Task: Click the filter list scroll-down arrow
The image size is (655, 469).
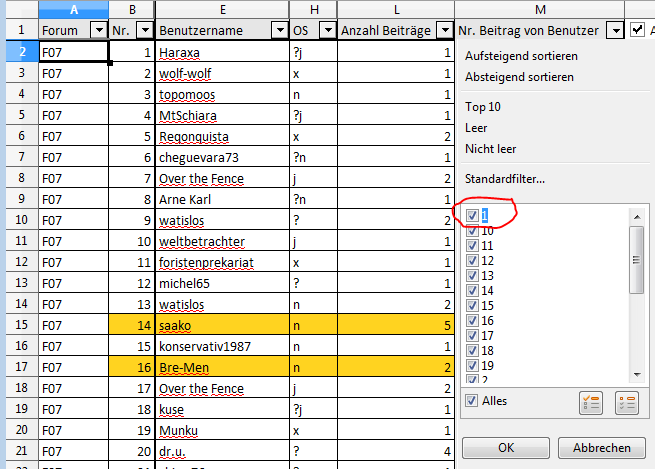Action: click(636, 372)
